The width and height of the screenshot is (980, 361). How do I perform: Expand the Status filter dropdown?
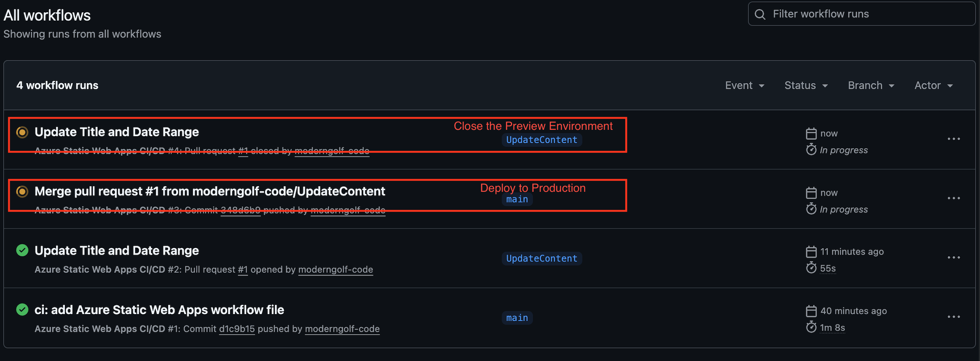point(806,85)
